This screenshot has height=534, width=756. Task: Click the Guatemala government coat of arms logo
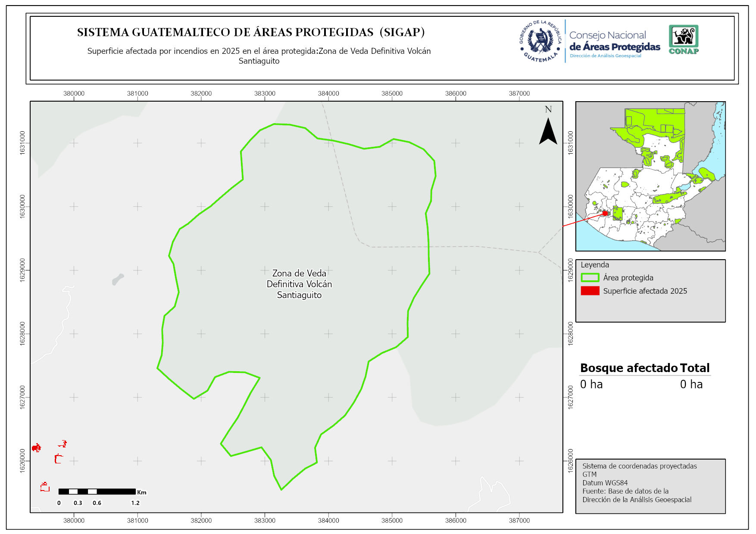[540, 41]
